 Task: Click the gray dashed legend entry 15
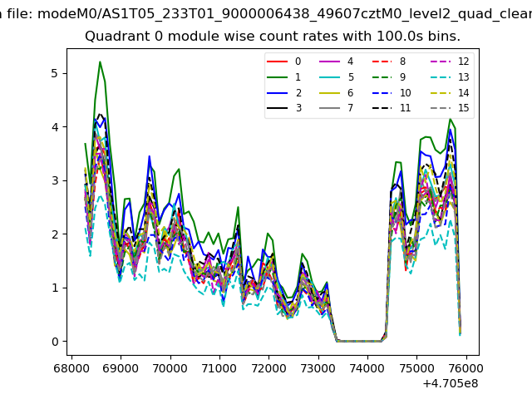(x=448, y=108)
